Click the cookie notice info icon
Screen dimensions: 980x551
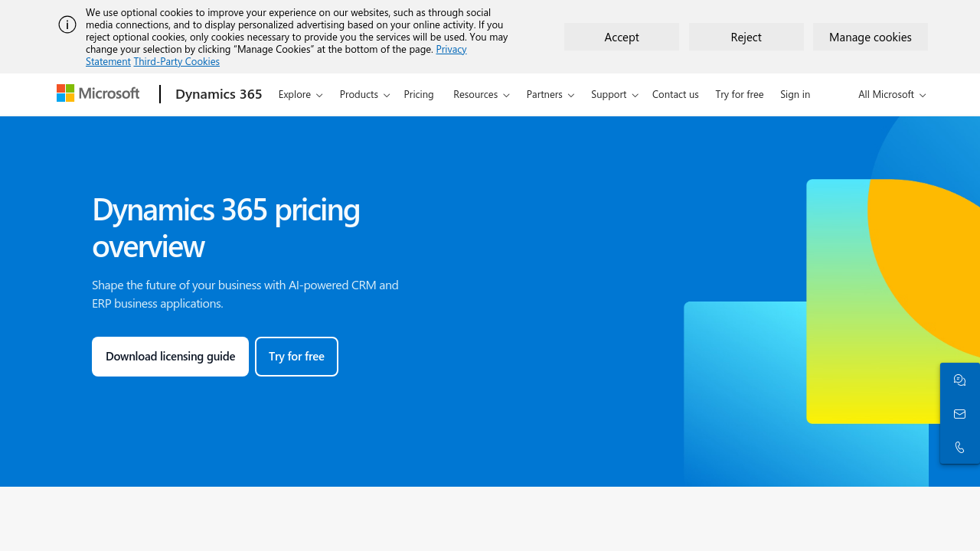click(67, 24)
